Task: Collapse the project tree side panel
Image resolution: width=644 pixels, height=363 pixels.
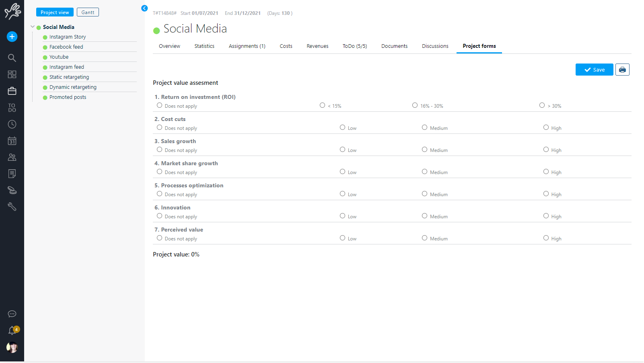Action: click(144, 8)
